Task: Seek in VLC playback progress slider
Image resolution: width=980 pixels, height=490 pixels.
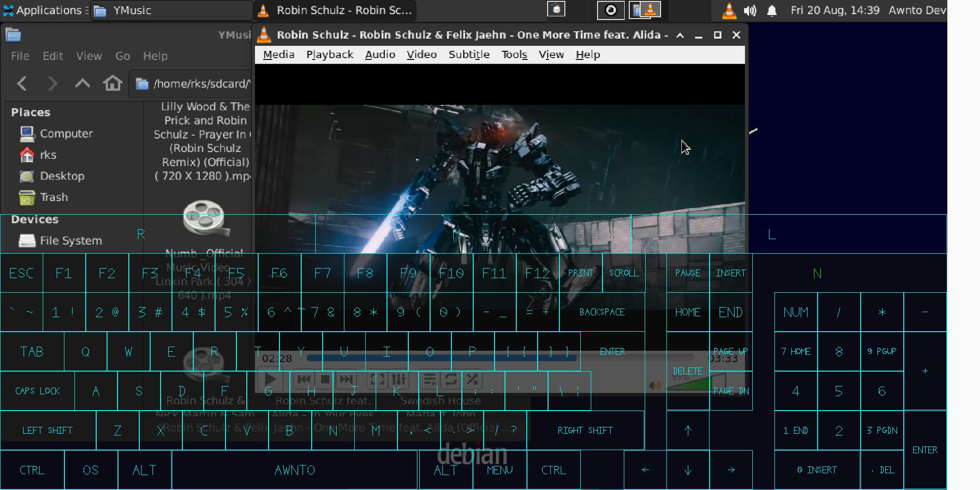Action: click(500, 358)
